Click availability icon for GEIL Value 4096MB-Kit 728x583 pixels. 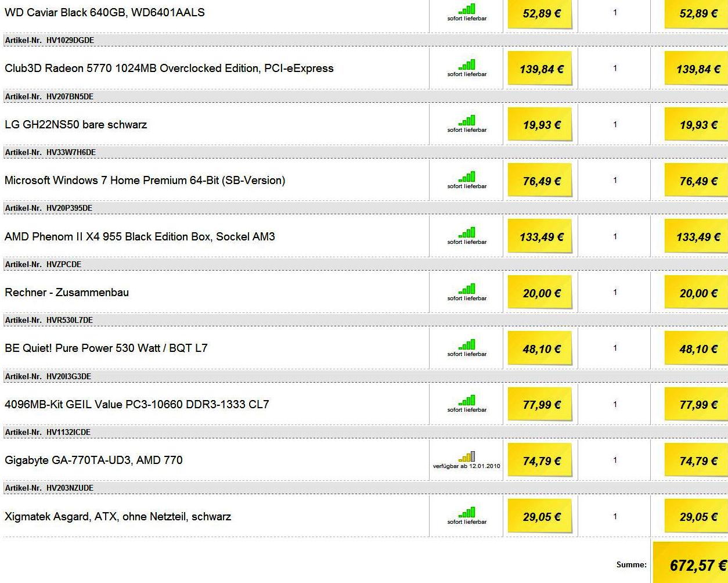pyautogui.click(x=467, y=400)
